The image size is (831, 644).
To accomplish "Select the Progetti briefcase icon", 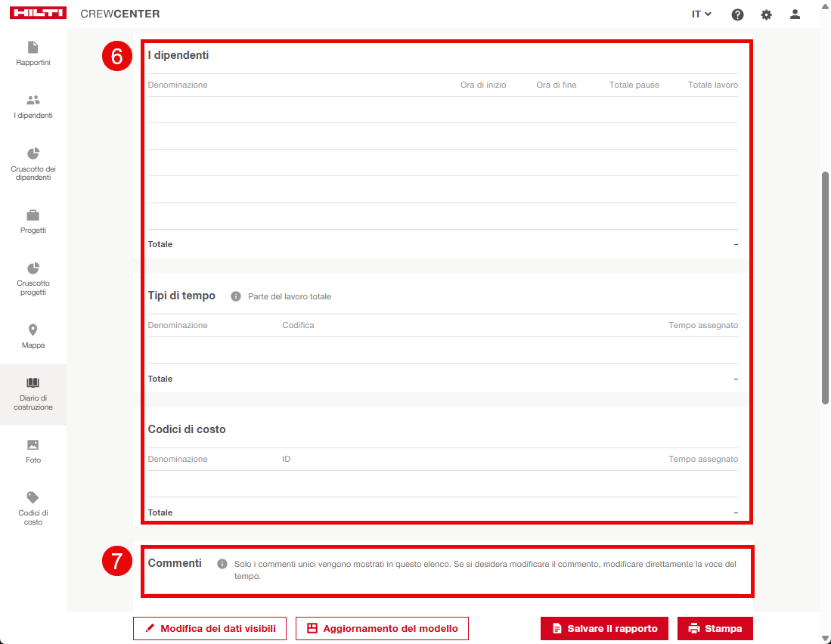I will tap(33, 215).
